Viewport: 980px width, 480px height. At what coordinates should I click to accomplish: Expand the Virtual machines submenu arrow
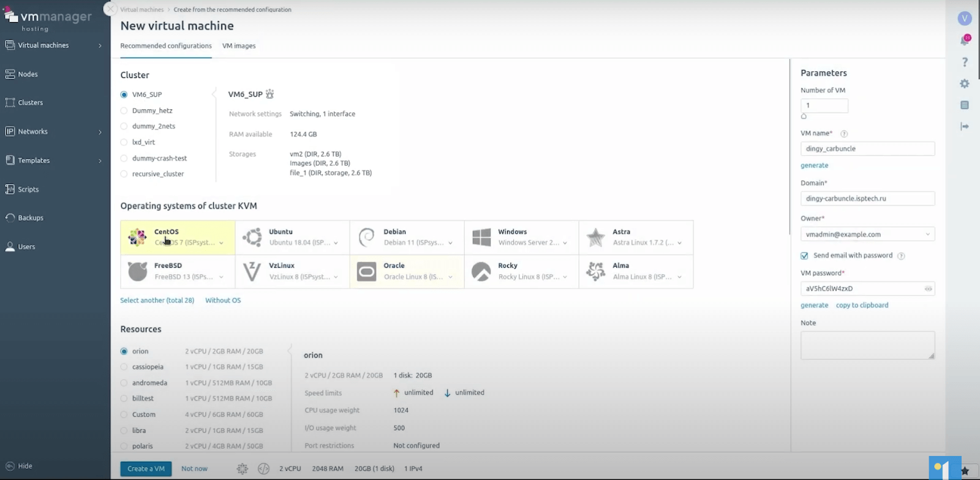(x=100, y=45)
